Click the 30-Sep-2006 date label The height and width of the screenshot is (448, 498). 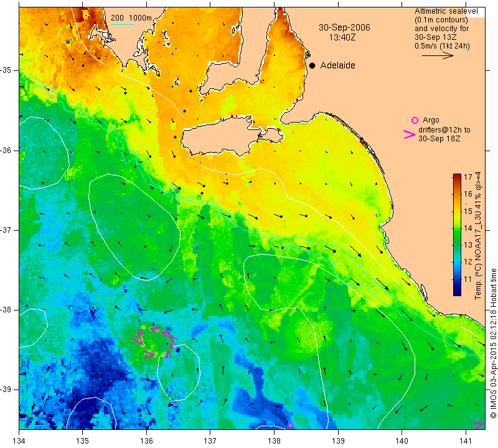[345, 27]
